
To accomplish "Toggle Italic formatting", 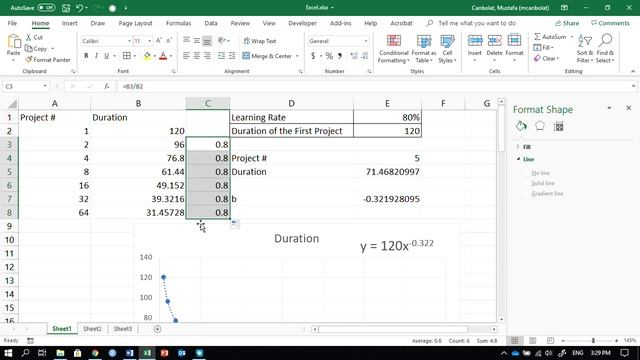I will pyautogui.click(x=96, y=56).
